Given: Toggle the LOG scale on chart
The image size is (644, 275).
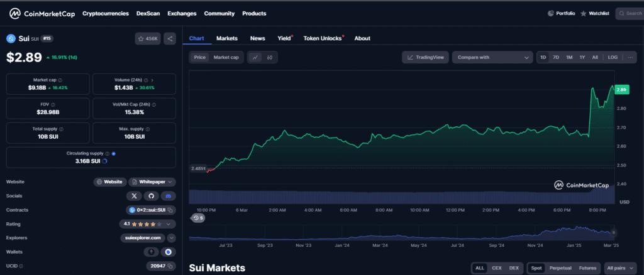Looking at the screenshot, I should (x=613, y=57).
